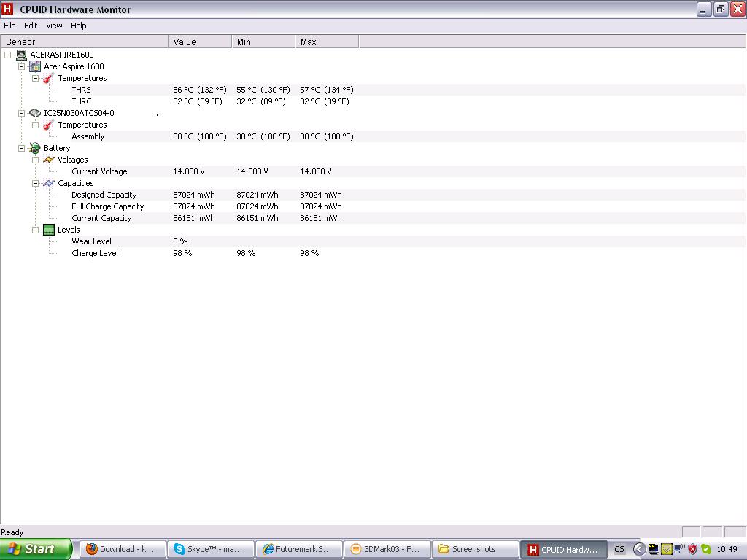Collapse the Acer Aspire 1600 node

[21, 66]
